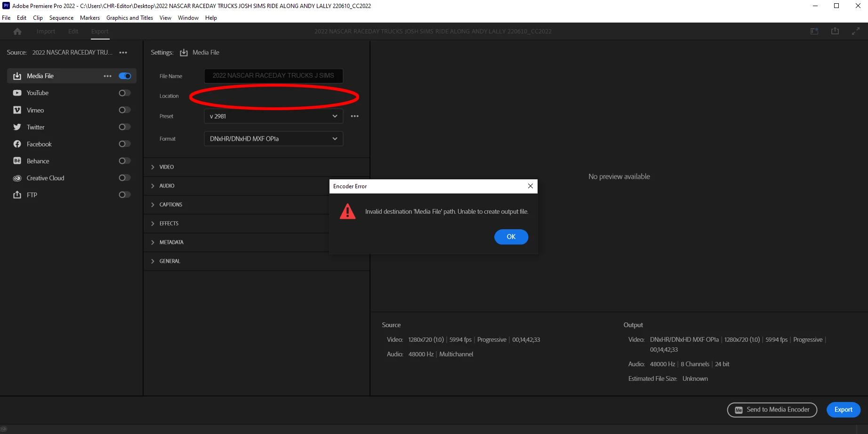Click the Estimated File Size Unknown text
The height and width of the screenshot is (434, 868).
(x=668, y=378)
